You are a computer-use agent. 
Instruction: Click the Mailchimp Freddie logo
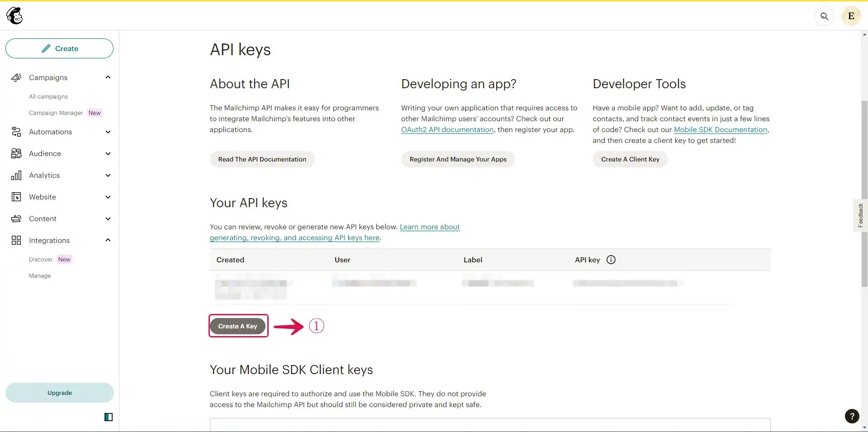[14, 16]
